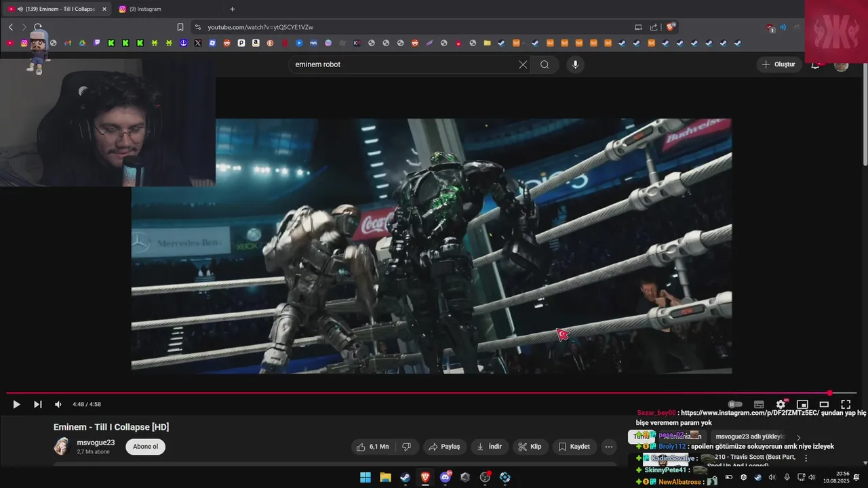Click the Klip button

530,447
